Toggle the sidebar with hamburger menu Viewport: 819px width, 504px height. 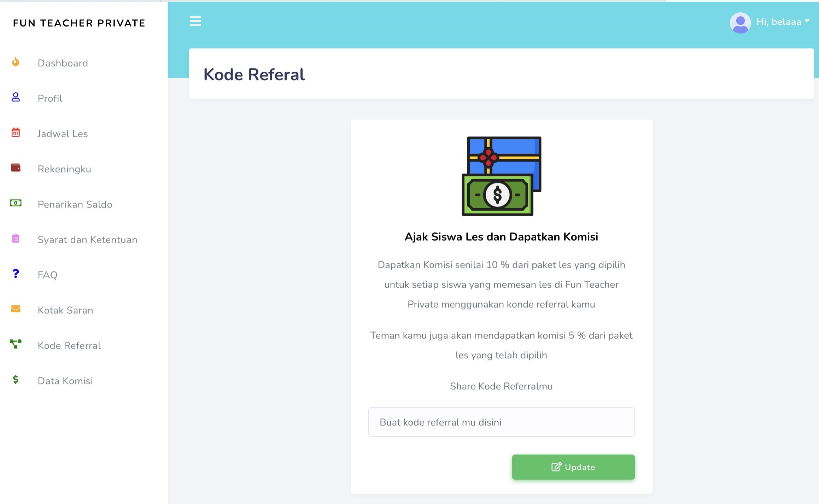tap(195, 21)
